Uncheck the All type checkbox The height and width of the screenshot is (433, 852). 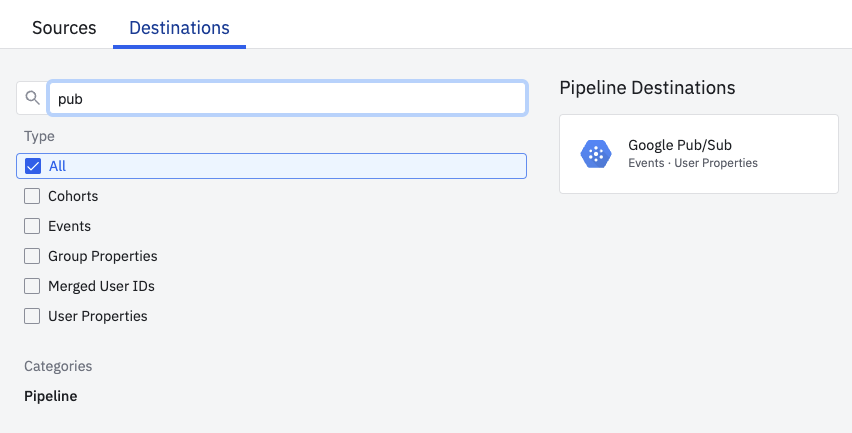point(32,166)
